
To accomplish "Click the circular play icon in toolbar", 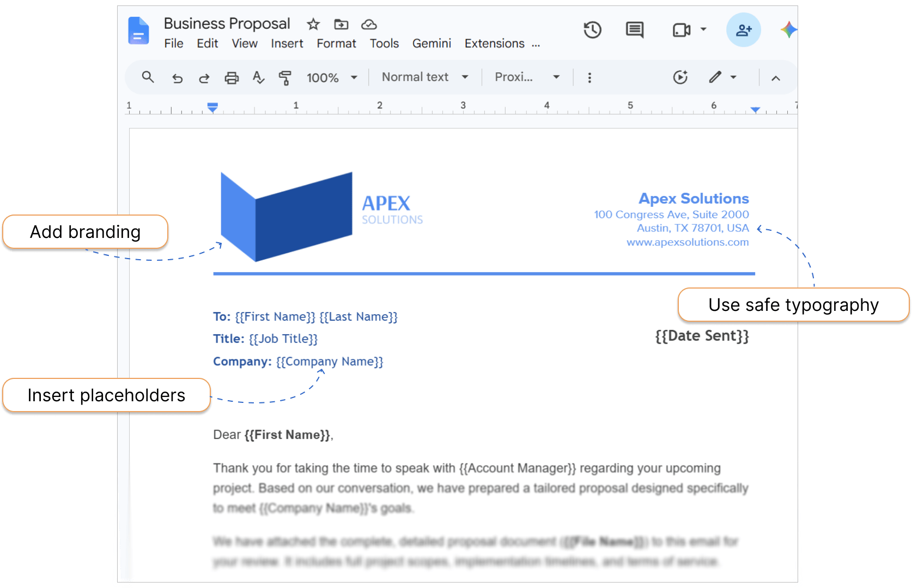I will click(680, 77).
